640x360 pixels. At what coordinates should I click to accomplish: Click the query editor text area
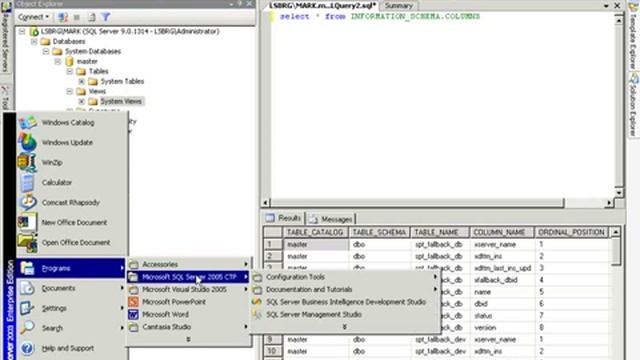point(442,106)
